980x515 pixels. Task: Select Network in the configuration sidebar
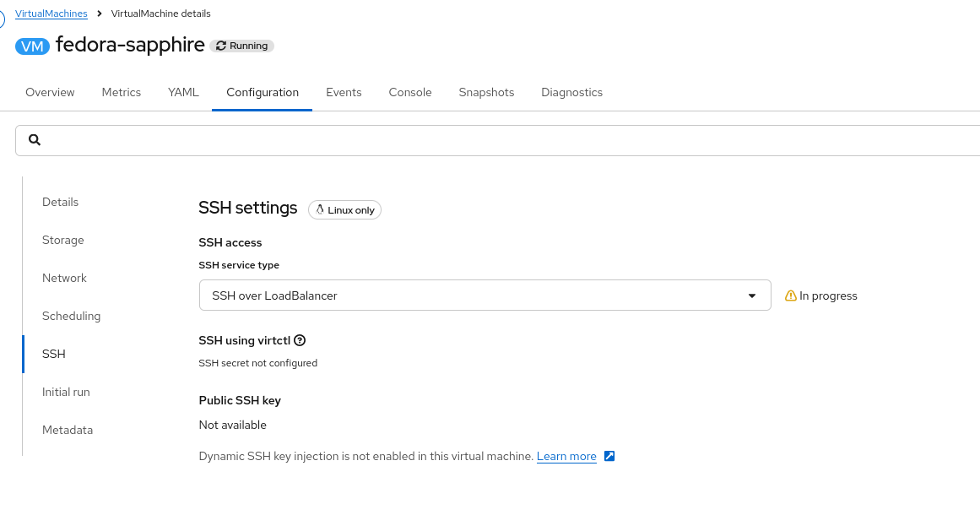point(64,278)
